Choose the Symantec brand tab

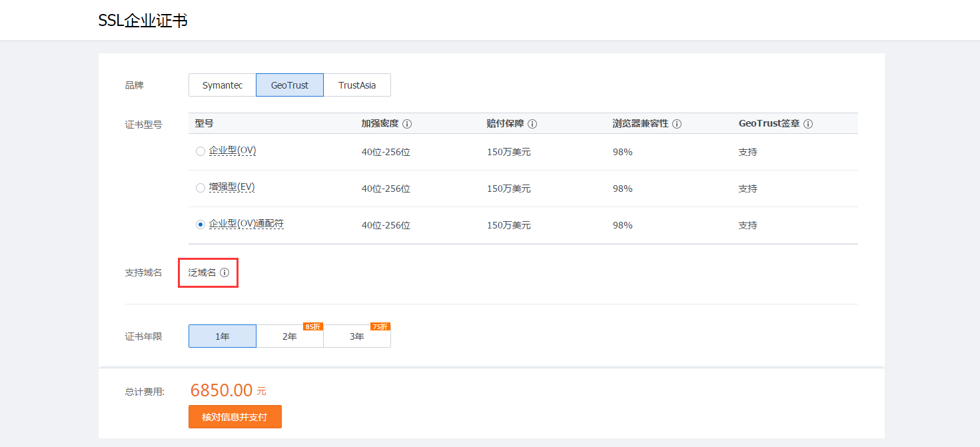point(223,85)
